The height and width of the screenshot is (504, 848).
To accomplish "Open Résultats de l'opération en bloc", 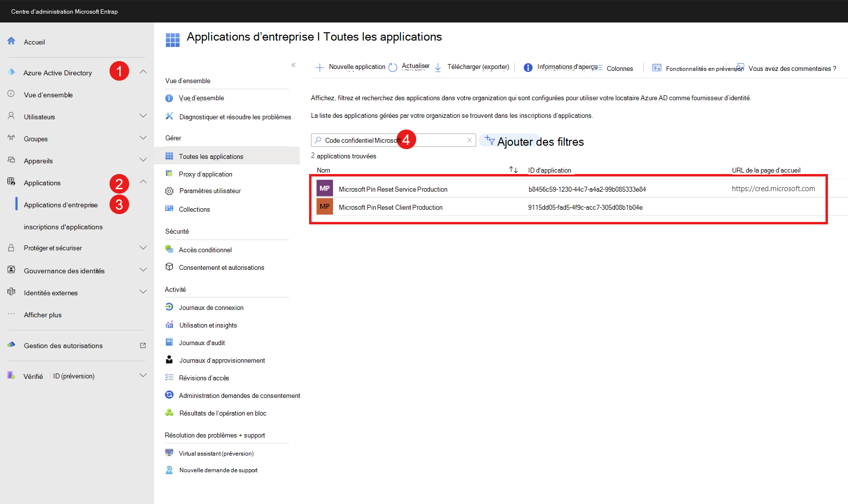I will coord(223,413).
